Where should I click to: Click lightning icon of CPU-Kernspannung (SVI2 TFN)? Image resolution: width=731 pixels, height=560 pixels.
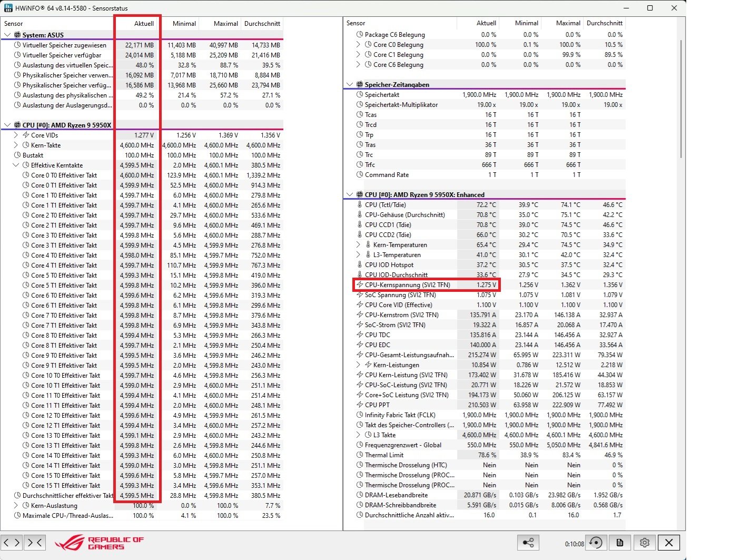[360, 284]
